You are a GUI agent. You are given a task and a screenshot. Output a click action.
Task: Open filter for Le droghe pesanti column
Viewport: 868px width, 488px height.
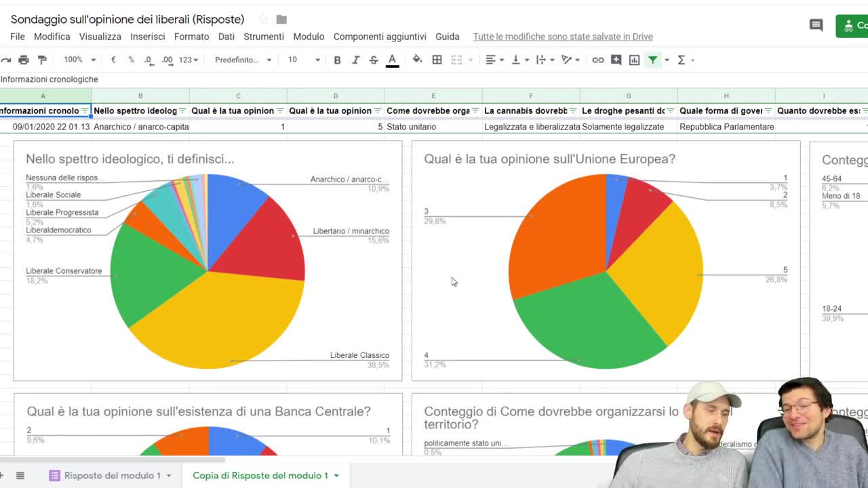(x=671, y=110)
